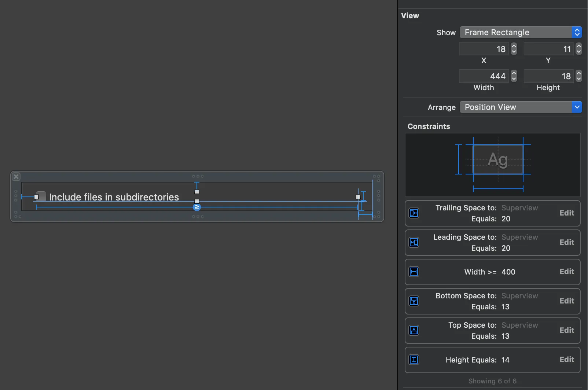
Task: Click the Leading Space constraint icon
Action: pos(414,242)
